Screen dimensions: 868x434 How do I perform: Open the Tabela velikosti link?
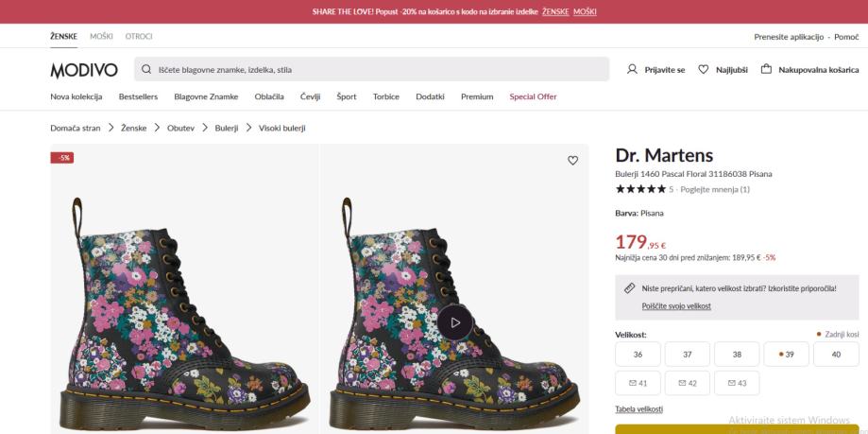pos(638,409)
